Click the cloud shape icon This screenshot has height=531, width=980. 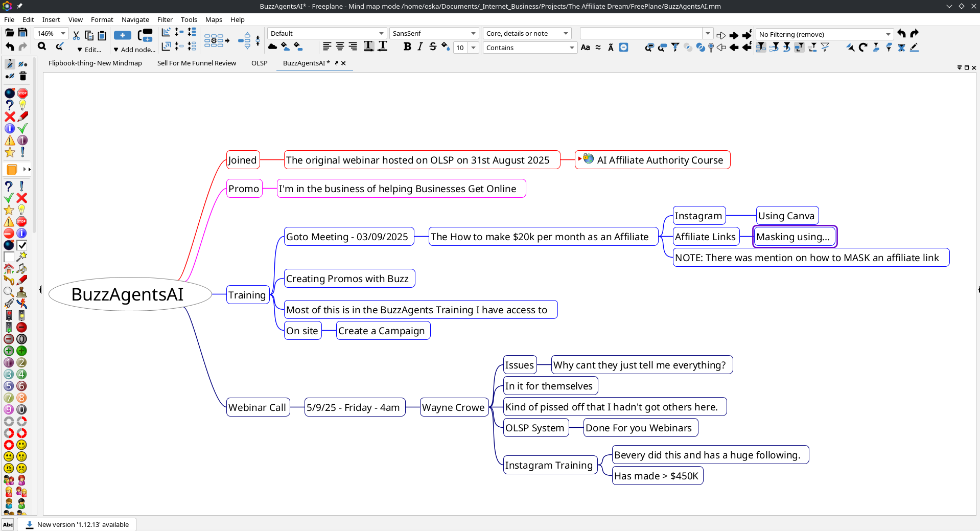pos(273,47)
